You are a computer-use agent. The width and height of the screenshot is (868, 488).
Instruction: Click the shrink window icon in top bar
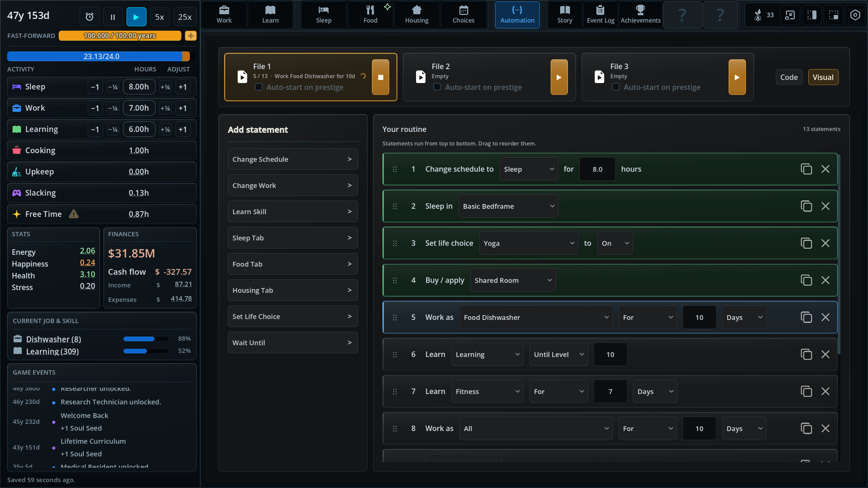(x=790, y=15)
